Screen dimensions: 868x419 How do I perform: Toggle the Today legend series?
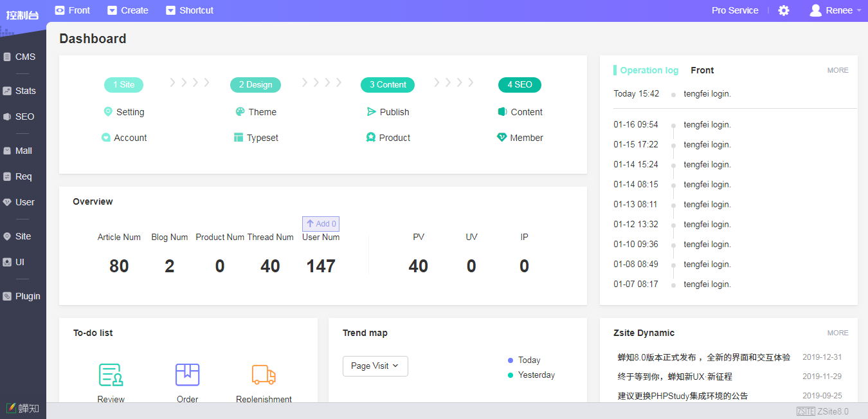[524, 360]
